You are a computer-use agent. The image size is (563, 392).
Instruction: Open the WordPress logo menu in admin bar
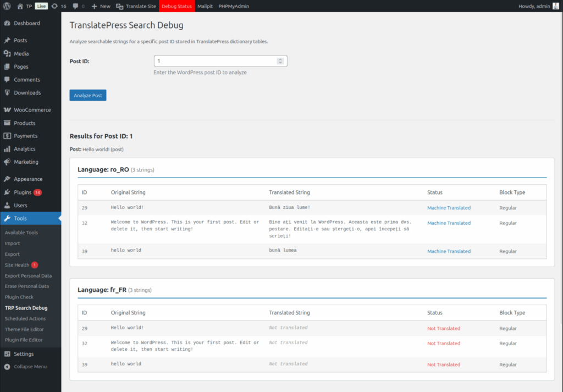[x=6, y=6]
